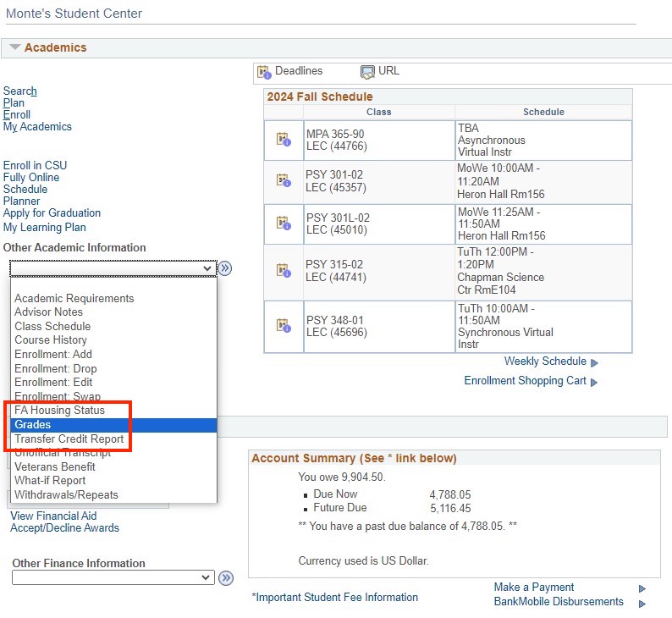Choose Transfer Credit Report option

(69, 439)
